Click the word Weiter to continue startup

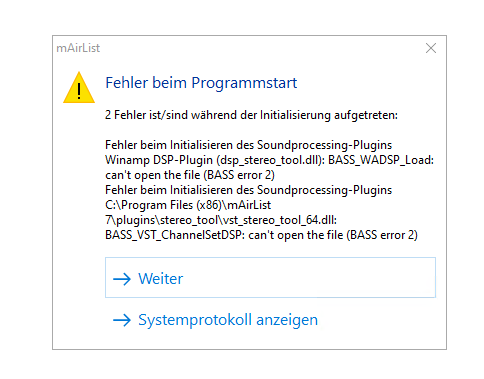coord(161,279)
